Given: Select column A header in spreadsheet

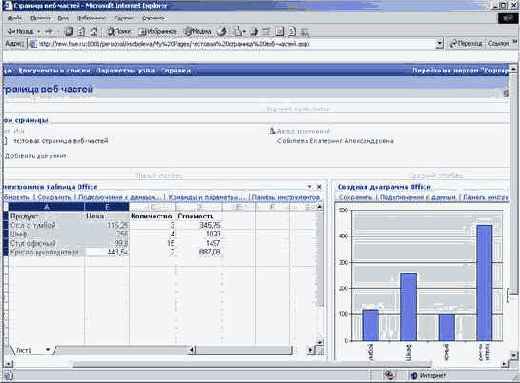Looking at the screenshot, I should pos(47,207).
